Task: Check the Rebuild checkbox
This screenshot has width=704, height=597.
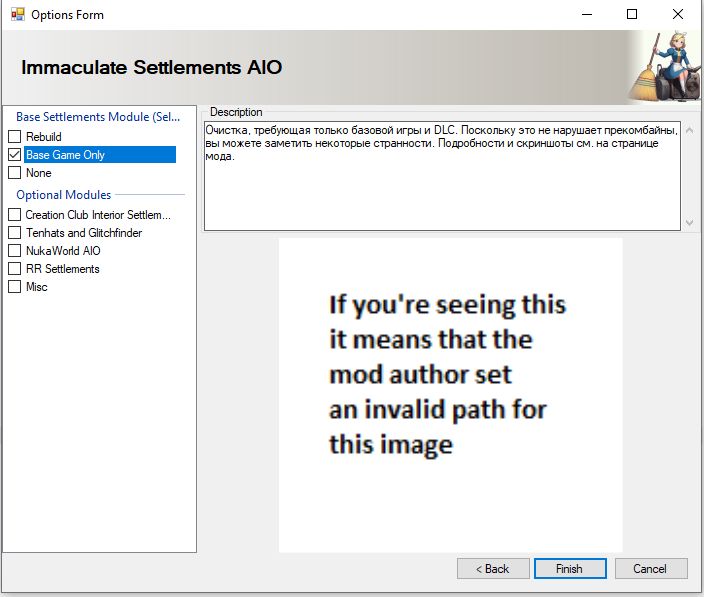Action: (14, 136)
